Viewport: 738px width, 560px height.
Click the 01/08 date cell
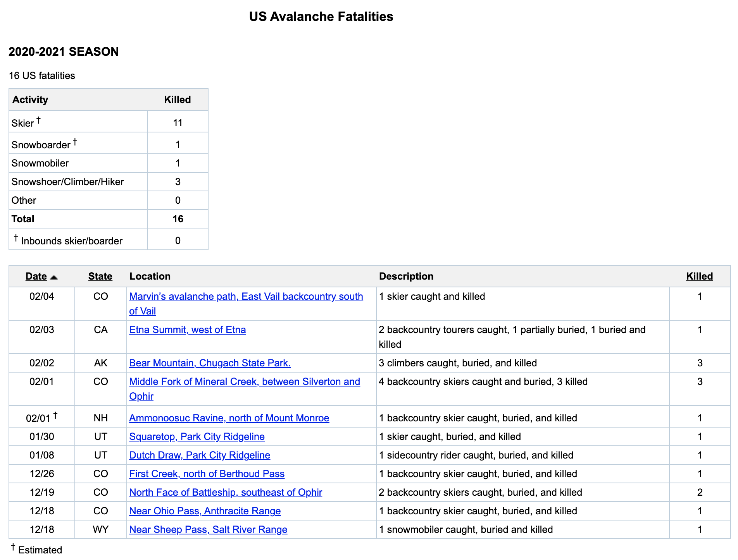point(42,455)
